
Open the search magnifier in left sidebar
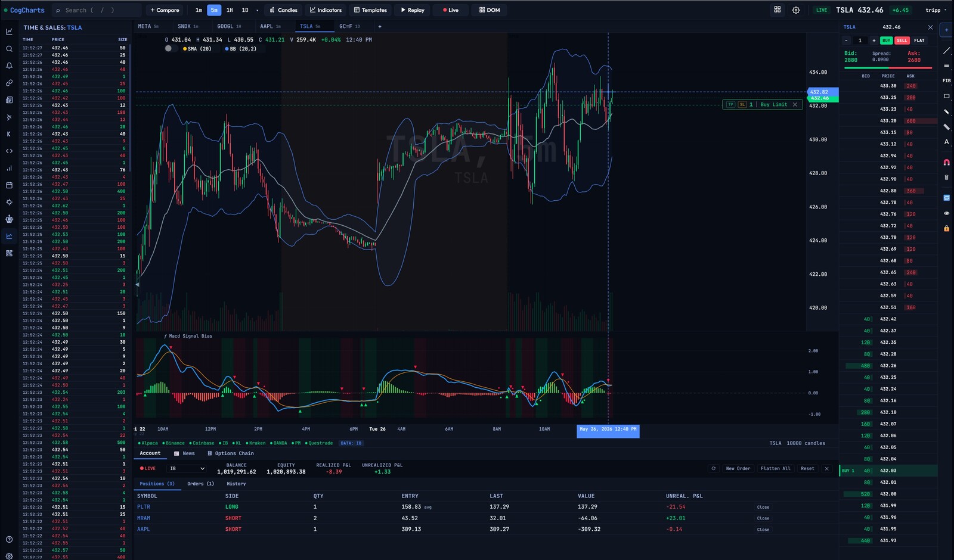(9, 49)
